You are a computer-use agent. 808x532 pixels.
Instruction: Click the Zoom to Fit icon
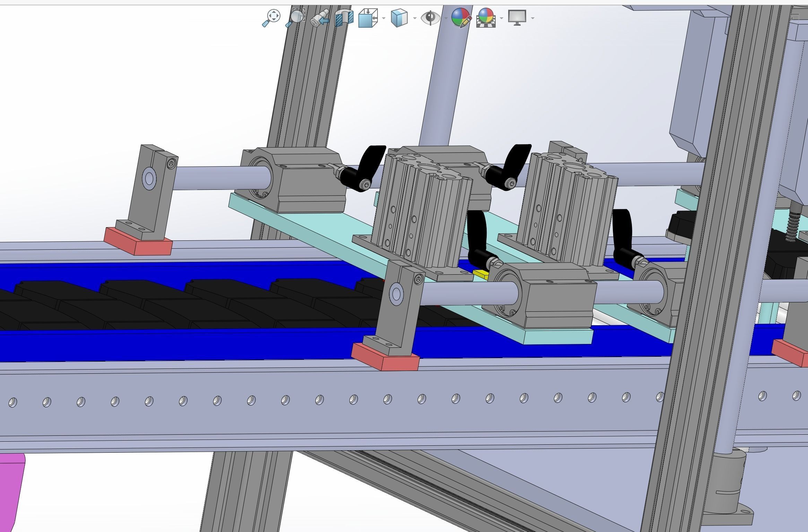[271, 18]
